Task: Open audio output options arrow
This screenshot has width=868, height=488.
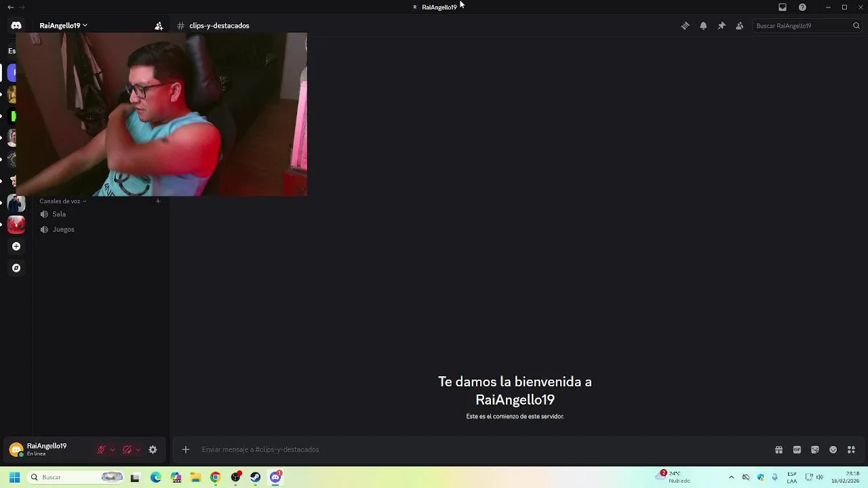Action: 138,449
